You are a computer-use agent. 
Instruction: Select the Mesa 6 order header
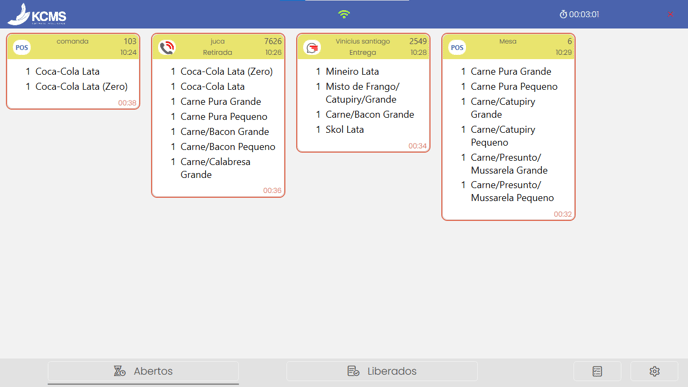[508, 47]
